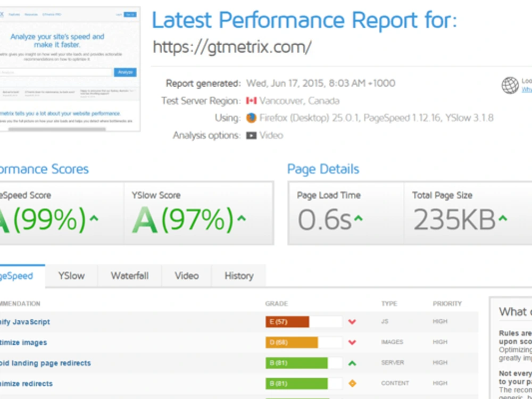Click red down arrow for Minify JavaScript
The width and height of the screenshot is (532, 399).
click(352, 322)
